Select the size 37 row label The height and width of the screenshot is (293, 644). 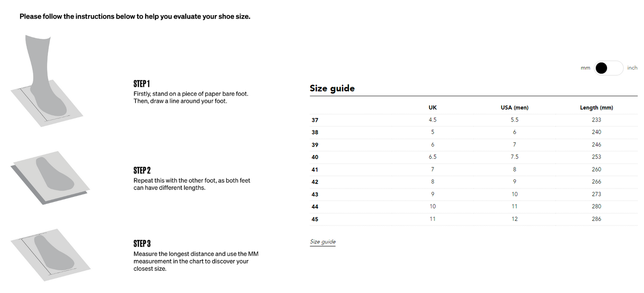click(x=315, y=120)
